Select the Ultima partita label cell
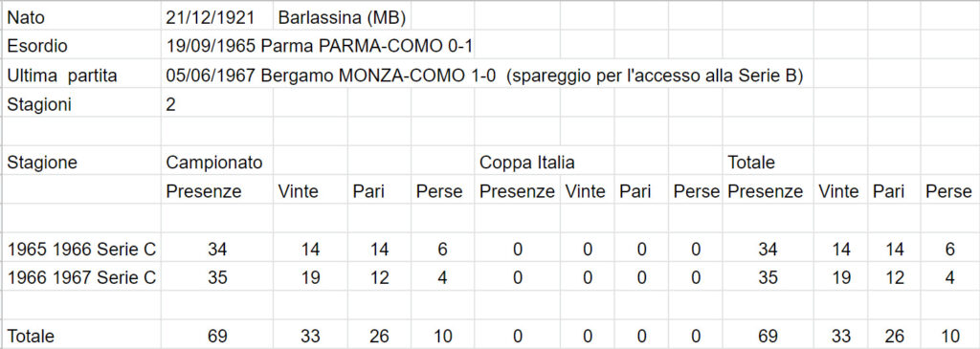Viewport: 980px width, 349px height. pos(81,76)
